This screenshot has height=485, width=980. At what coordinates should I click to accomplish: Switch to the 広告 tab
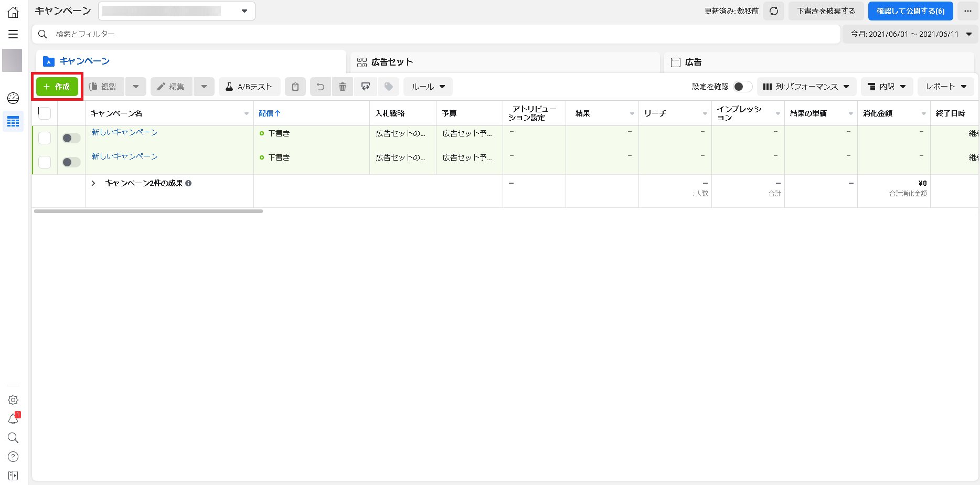(x=818, y=62)
